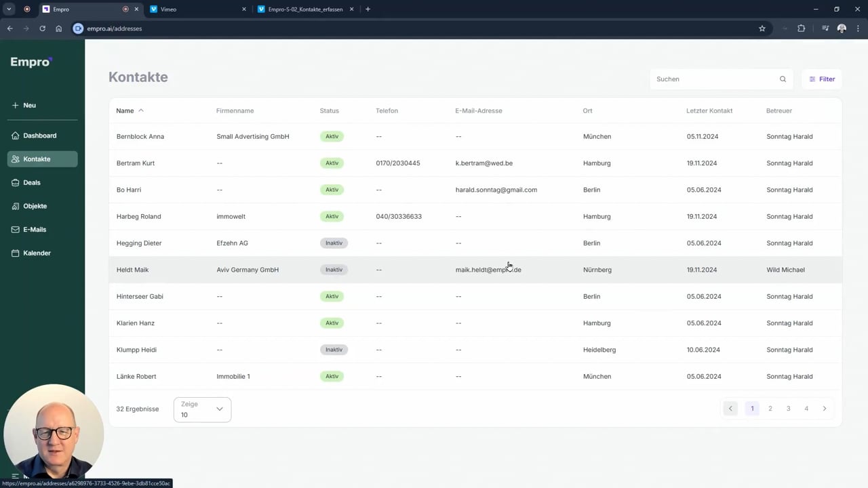
Task: Jump to page 3 of results
Action: [788, 409]
